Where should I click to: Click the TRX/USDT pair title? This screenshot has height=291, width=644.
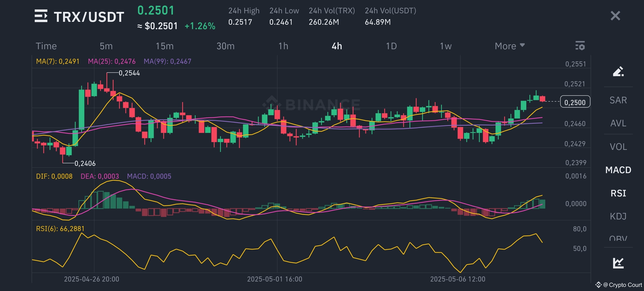(89, 17)
